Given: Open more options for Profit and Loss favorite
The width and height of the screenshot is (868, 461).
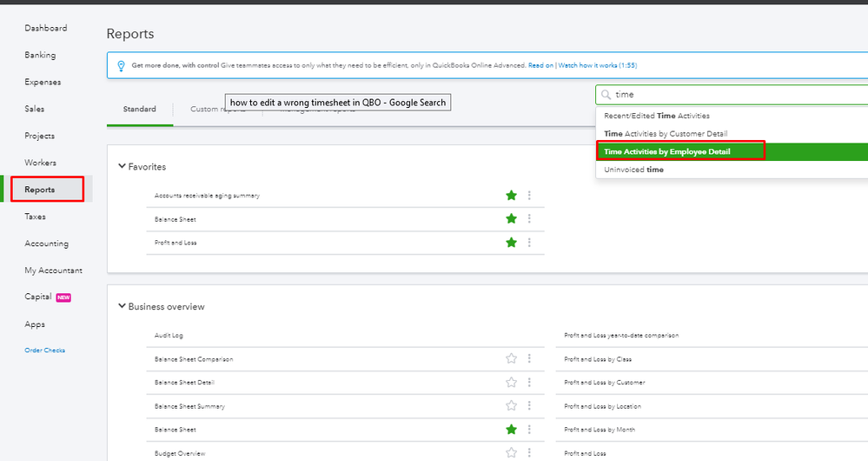Looking at the screenshot, I should click(529, 243).
